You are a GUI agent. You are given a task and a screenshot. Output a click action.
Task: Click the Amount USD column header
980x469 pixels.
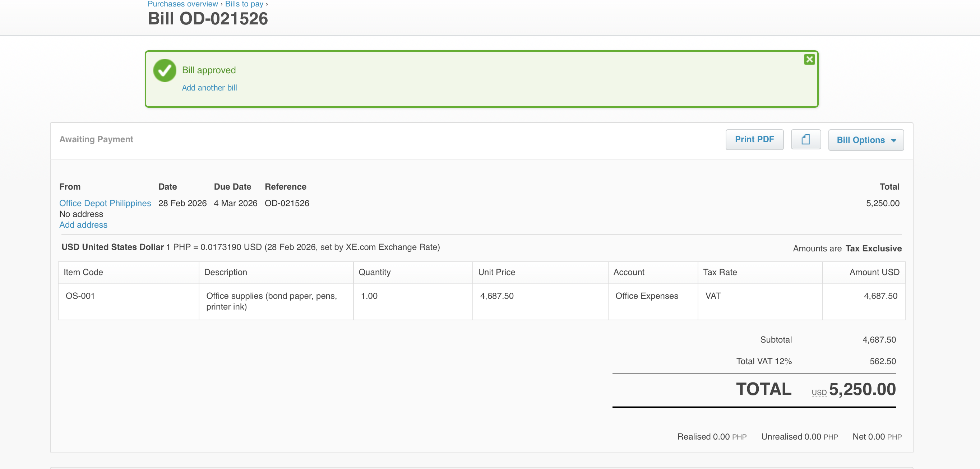(x=874, y=272)
